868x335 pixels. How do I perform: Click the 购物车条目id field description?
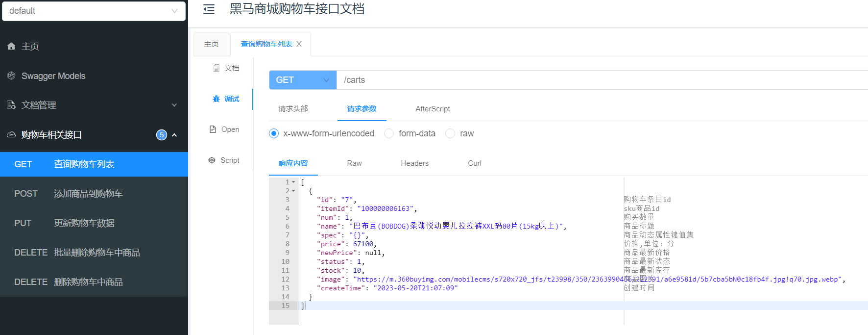[647, 199]
